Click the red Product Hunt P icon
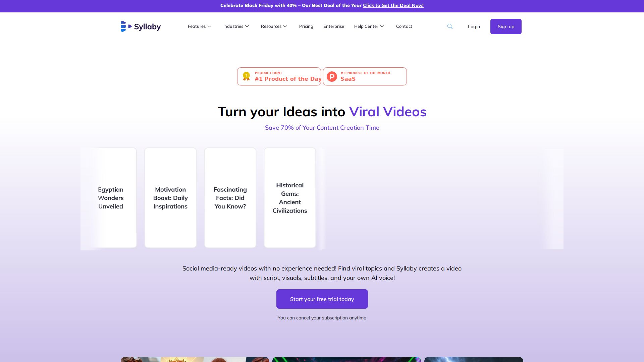 click(x=332, y=76)
